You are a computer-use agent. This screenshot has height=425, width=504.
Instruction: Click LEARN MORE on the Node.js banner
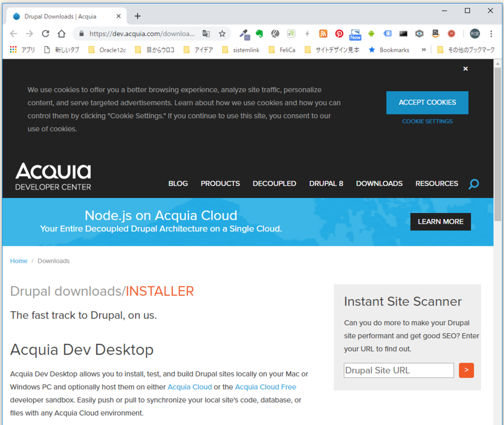tap(440, 222)
